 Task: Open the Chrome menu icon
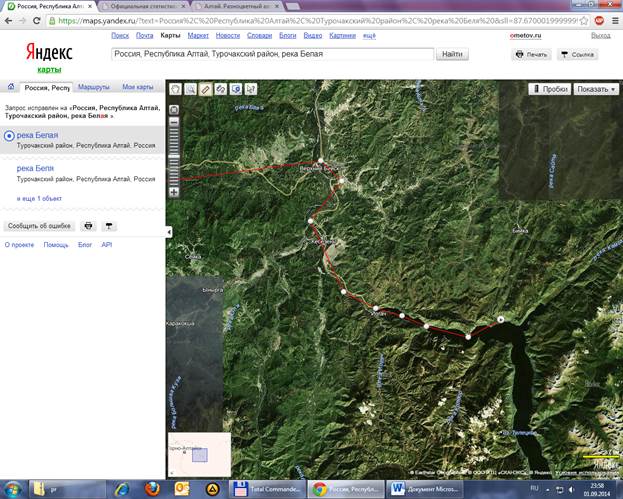615,21
